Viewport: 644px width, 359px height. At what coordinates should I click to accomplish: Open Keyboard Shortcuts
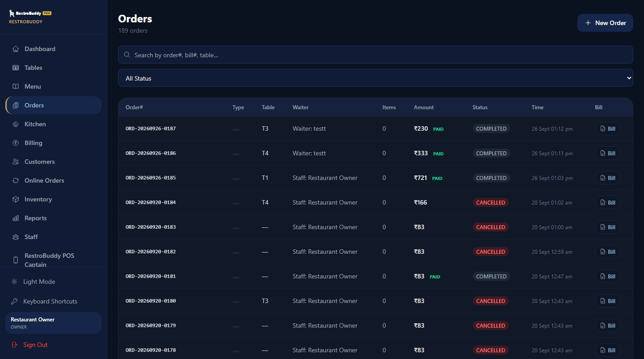click(x=53, y=301)
